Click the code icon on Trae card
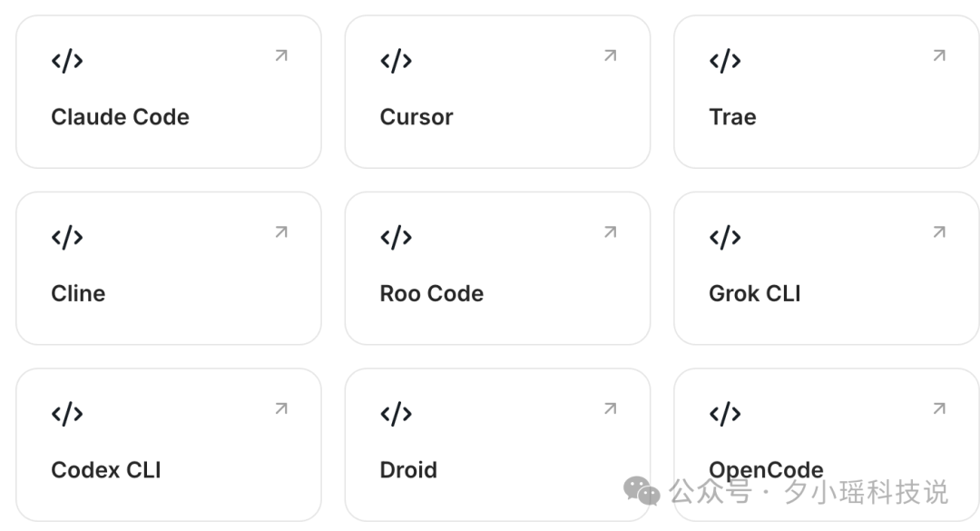 click(725, 61)
